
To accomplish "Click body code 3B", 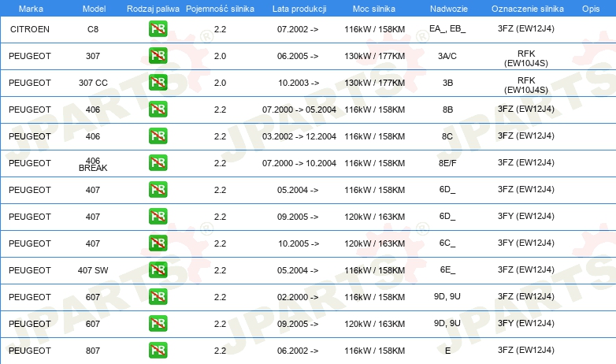I will (x=447, y=83).
